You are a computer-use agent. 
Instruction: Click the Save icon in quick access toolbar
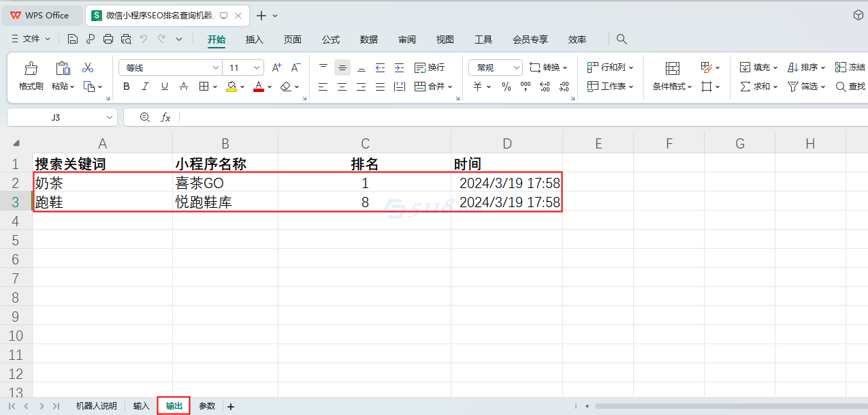point(73,40)
